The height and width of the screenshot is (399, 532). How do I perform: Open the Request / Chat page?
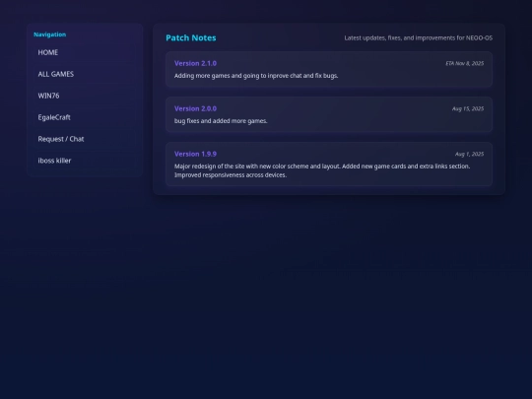[85, 139]
